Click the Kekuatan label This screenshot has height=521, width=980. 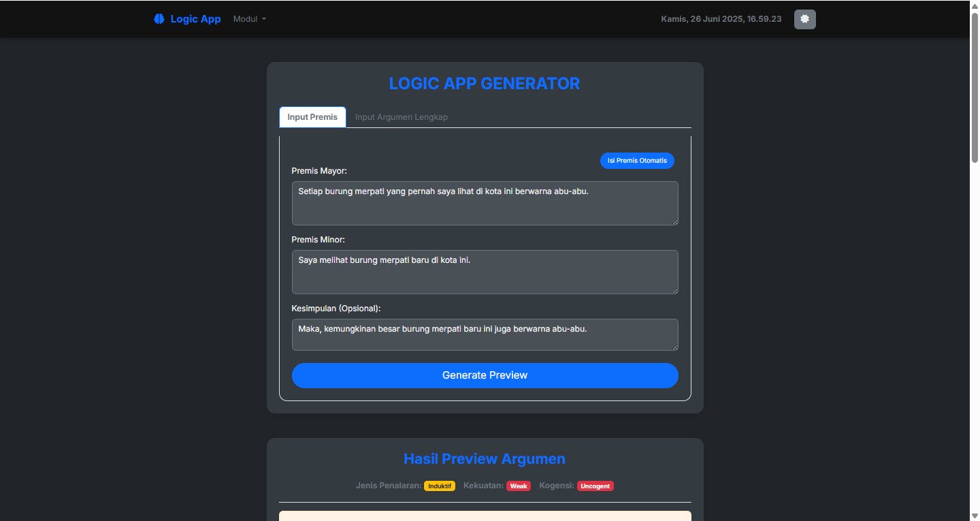[483, 486]
